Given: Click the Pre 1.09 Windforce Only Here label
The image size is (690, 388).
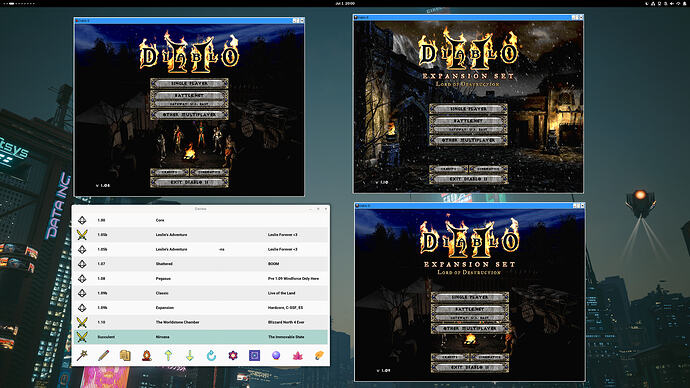Looking at the screenshot, I should [293, 278].
